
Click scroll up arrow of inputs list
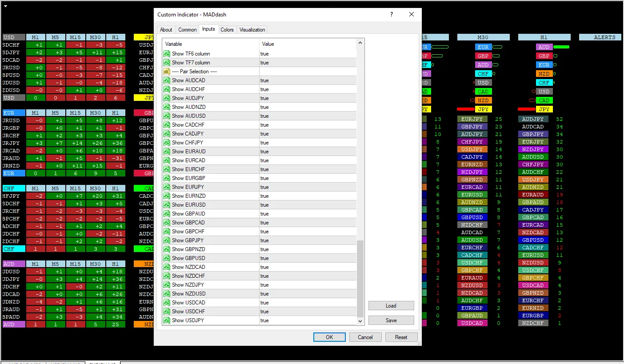(x=360, y=43)
